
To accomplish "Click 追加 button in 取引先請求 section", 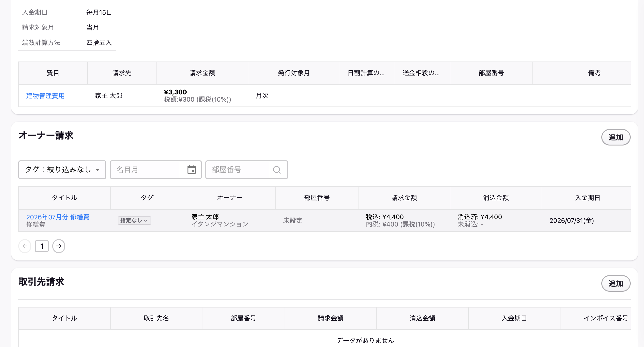I will pyautogui.click(x=616, y=283).
